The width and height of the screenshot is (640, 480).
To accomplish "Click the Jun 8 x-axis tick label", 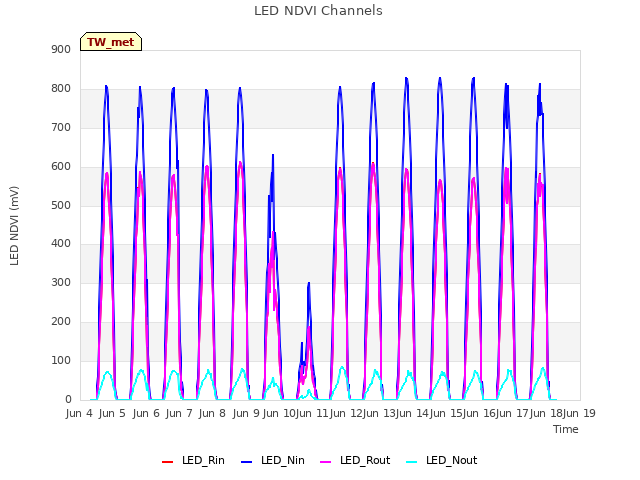I will pyautogui.click(x=212, y=414).
